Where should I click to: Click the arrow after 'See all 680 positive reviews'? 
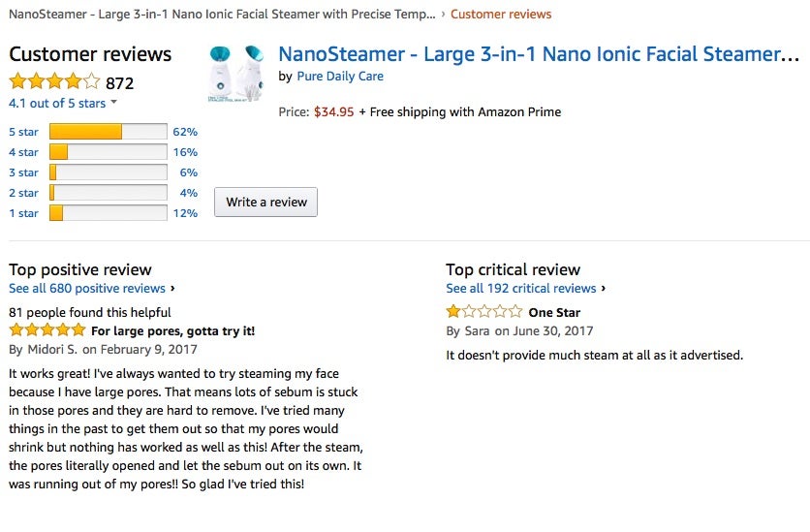coord(172,288)
